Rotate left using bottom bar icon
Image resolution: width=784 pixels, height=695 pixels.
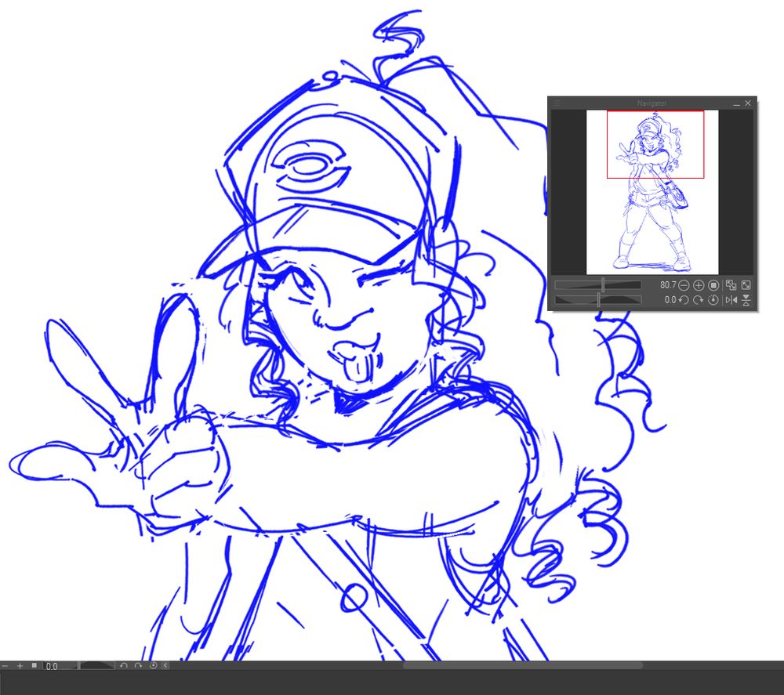pyautogui.click(x=124, y=665)
